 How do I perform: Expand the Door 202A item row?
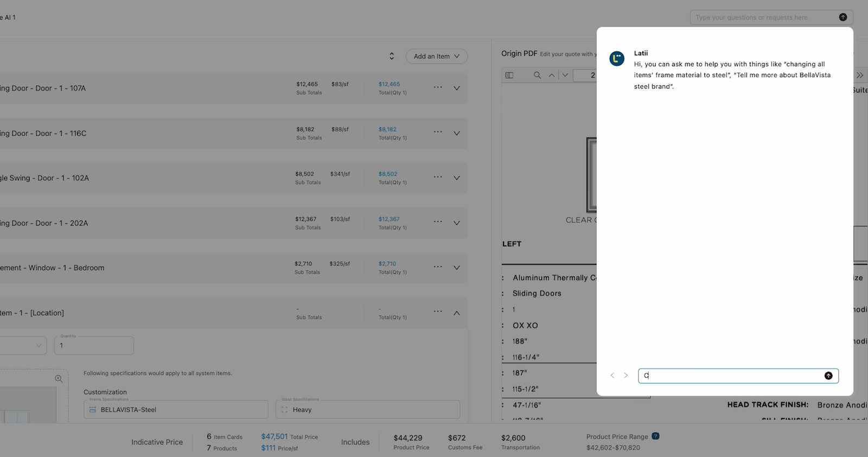pos(457,223)
